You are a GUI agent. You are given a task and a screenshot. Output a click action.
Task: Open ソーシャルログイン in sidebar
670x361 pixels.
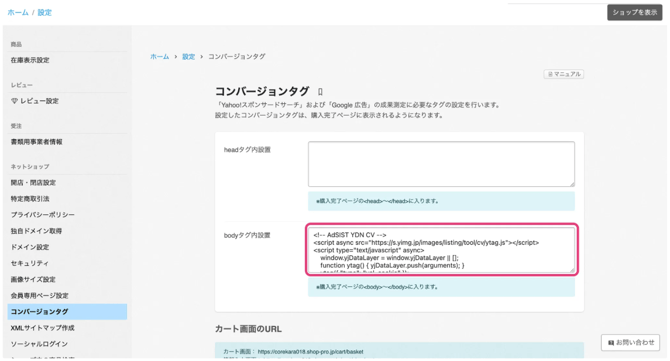39,344
